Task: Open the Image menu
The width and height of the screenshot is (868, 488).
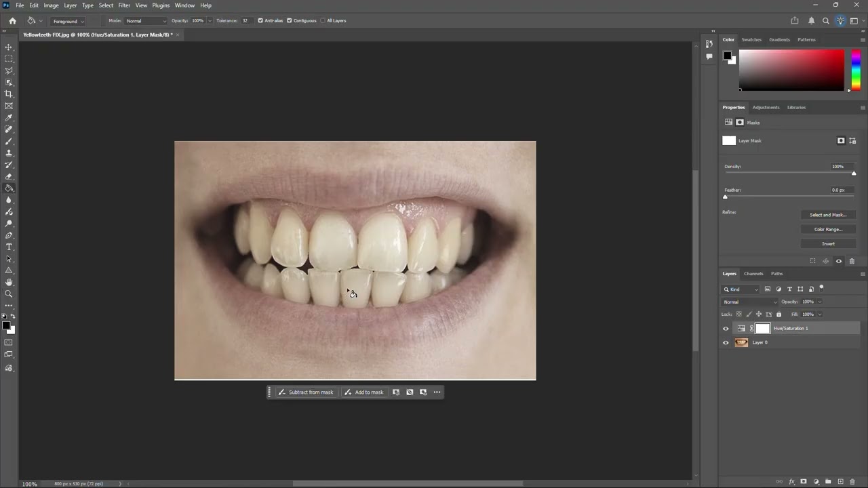Action: (x=51, y=5)
